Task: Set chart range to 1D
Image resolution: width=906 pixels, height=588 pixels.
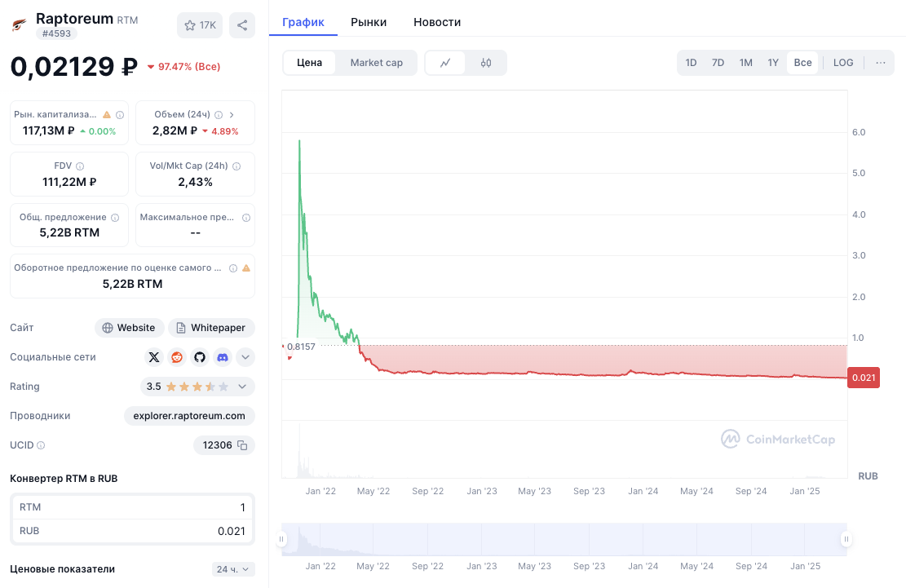Action: (x=691, y=63)
